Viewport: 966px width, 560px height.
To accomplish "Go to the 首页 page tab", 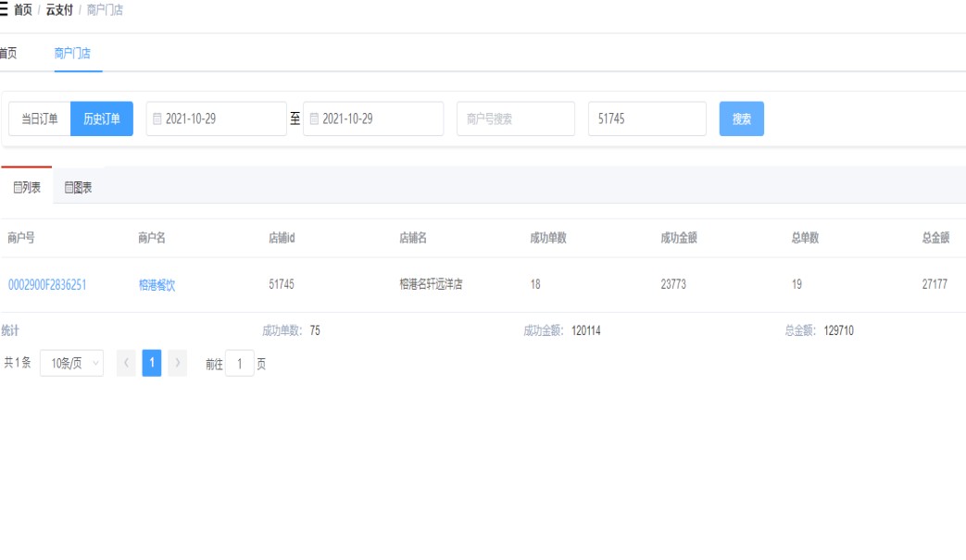I will tap(7, 54).
